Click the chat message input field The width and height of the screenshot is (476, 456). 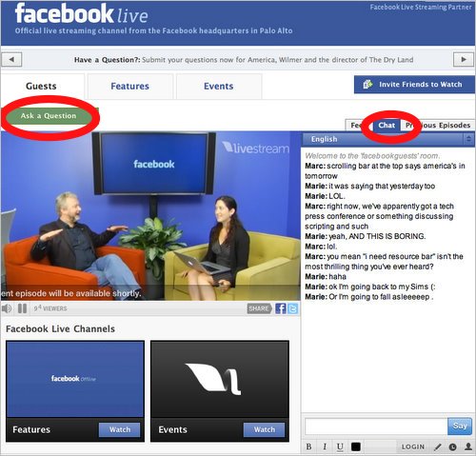(x=376, y=426)
